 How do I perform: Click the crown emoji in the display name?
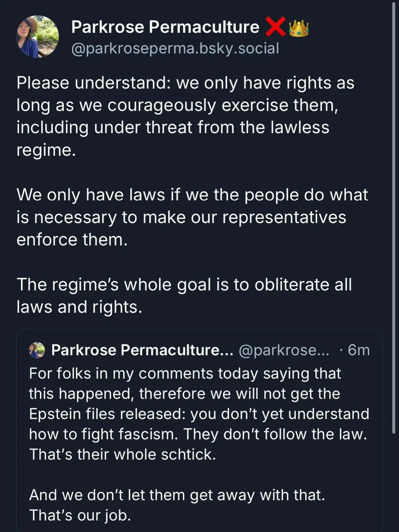click(x=299, y=27)
